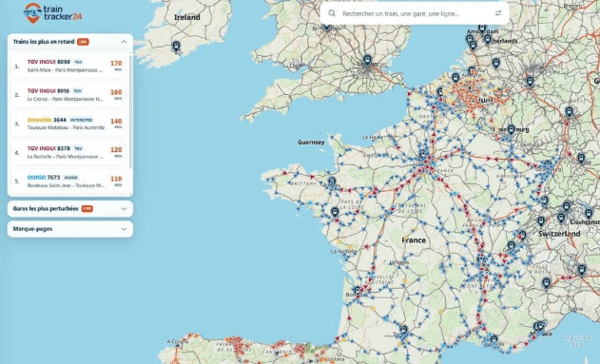This screenshot has height=364, width=600.
Task: Click the OUIGO tag on train 7673
Action: pos(70,178)
